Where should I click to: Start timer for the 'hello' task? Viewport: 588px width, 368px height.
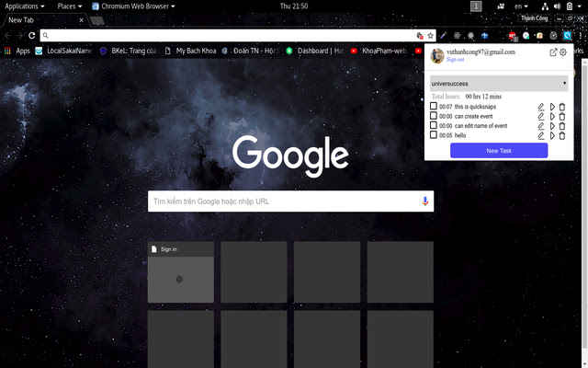pos(552,135)
